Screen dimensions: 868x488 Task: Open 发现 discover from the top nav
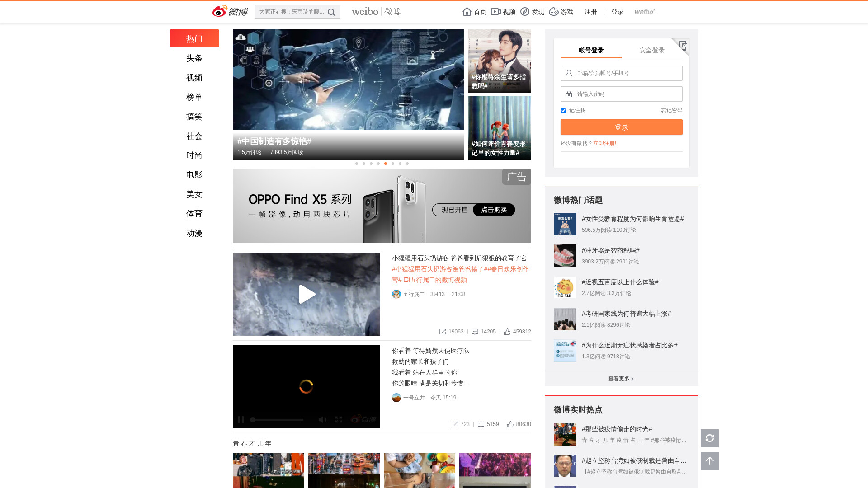(x=532, y=12)
